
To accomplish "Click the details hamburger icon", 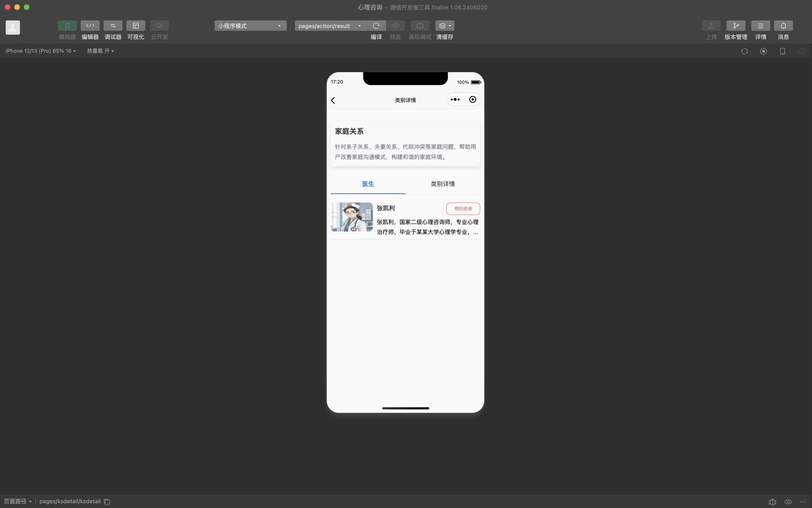I will pos(760,26).
